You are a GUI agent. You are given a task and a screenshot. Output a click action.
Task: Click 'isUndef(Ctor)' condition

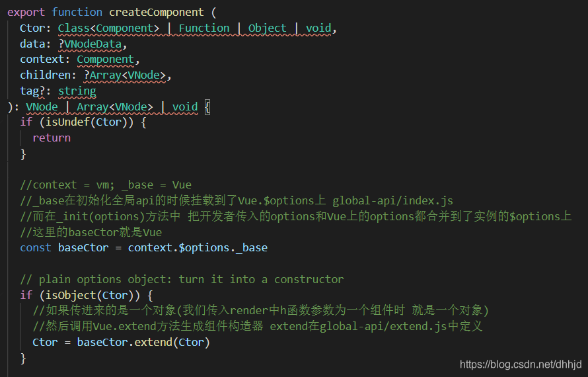(x=87, y=122)
